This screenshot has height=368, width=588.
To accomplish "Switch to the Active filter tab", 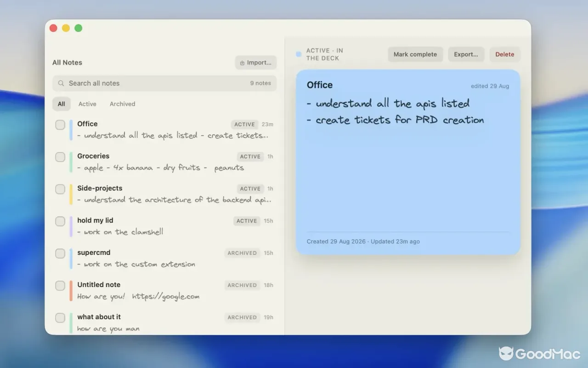I will (87, 104).
